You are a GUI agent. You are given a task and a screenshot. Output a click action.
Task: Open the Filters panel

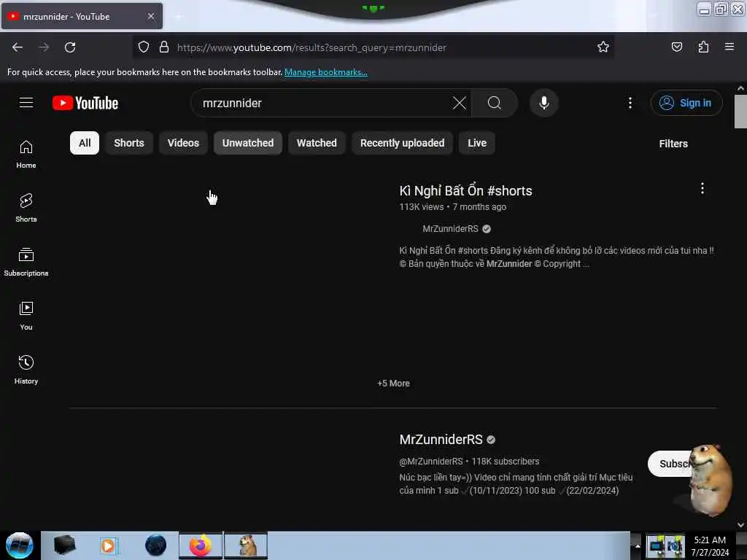coord(673,144)
